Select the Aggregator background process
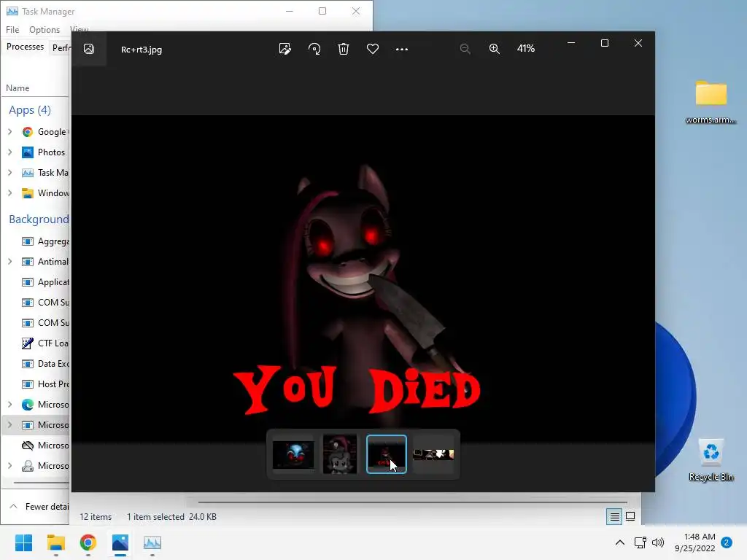 [x=36, y=241]
